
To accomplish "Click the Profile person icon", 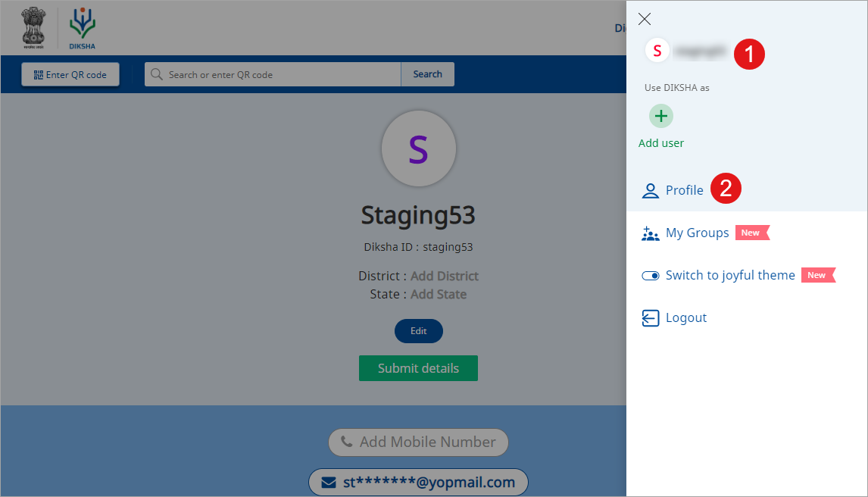I will [650, 191].
